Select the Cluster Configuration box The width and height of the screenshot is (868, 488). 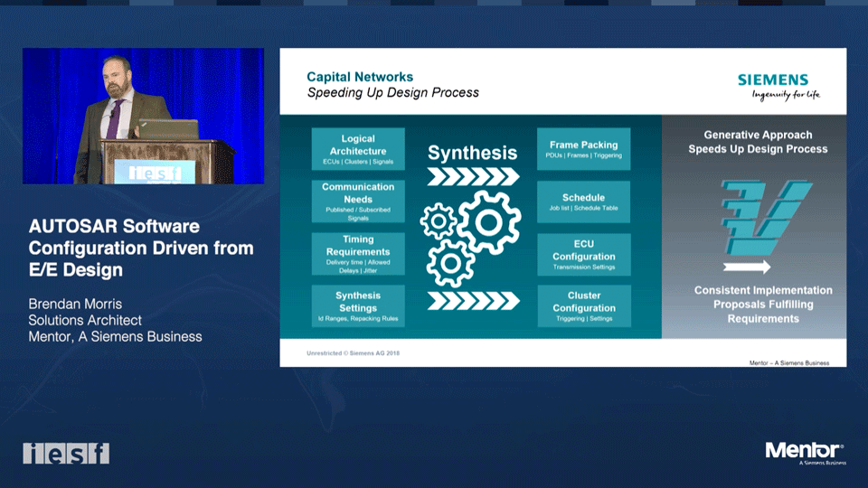click(583, 306)
